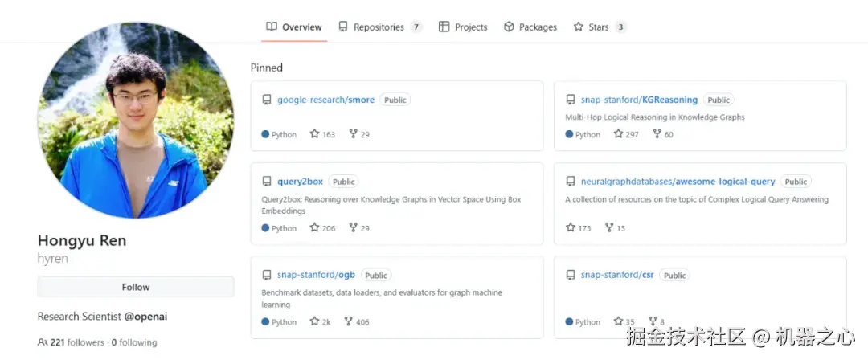Viewport: 868px width, 360px height.
Task: Open the Projects tab
Action: [463, 27]
